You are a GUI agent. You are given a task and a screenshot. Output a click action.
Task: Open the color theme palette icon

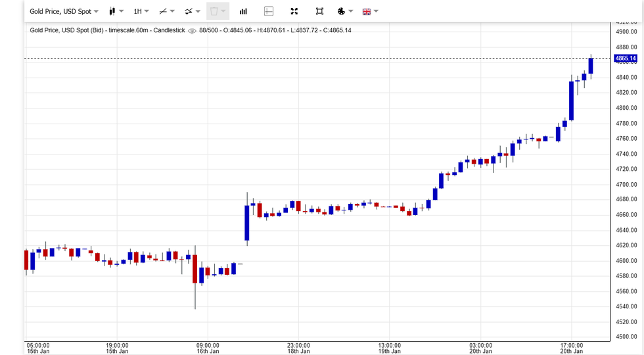pyautogui.click(x=342, y=11)
